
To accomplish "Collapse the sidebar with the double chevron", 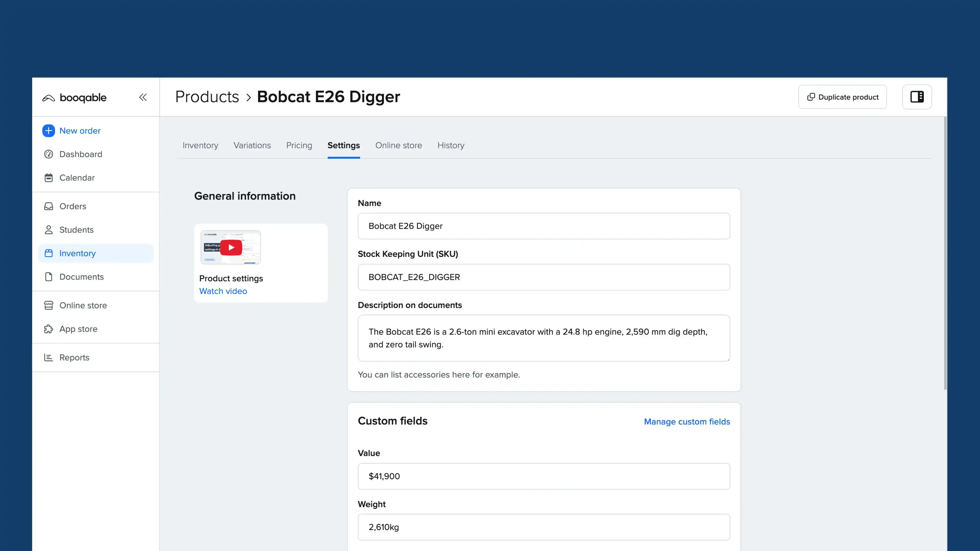I will pos(143,97).
